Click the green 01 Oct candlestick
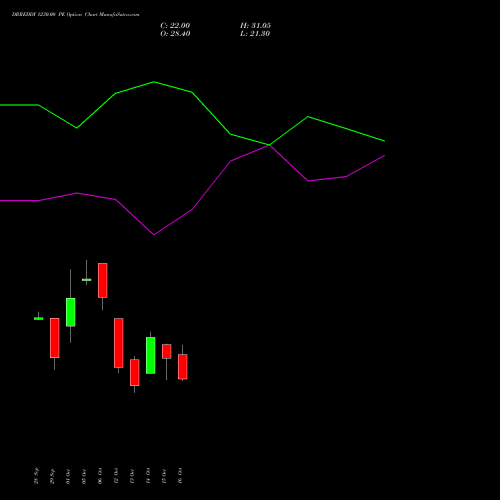Viewport: 500px width, 500px height. click(70, 312)
